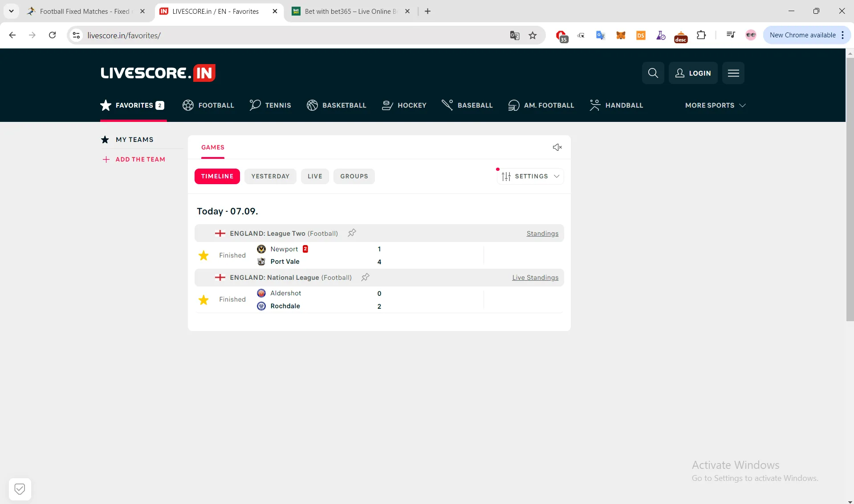Open a new browser tab
The height and width of the screenshot is (504, 854).
427,12
